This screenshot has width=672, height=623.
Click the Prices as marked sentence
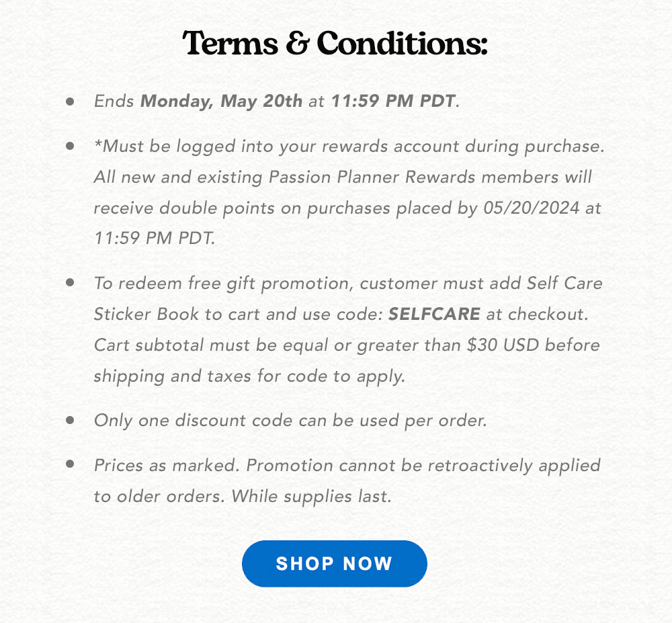(166, 465)
